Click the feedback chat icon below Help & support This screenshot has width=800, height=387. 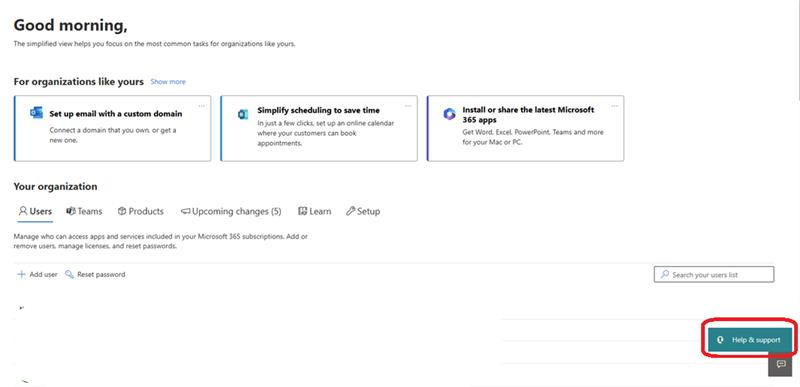tap(781, 364)
